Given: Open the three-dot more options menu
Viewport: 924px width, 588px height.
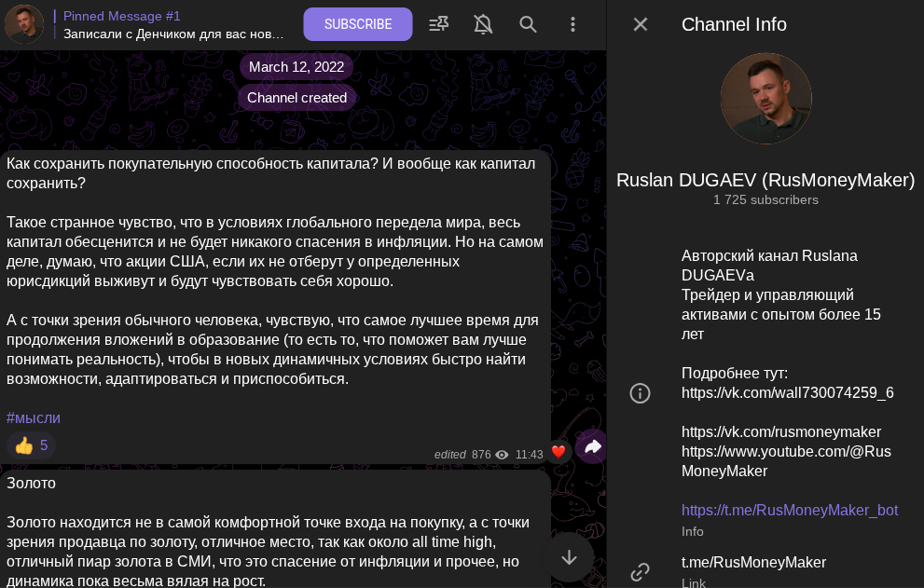Looking at the screenshot, I should click(x=572, y=24).
